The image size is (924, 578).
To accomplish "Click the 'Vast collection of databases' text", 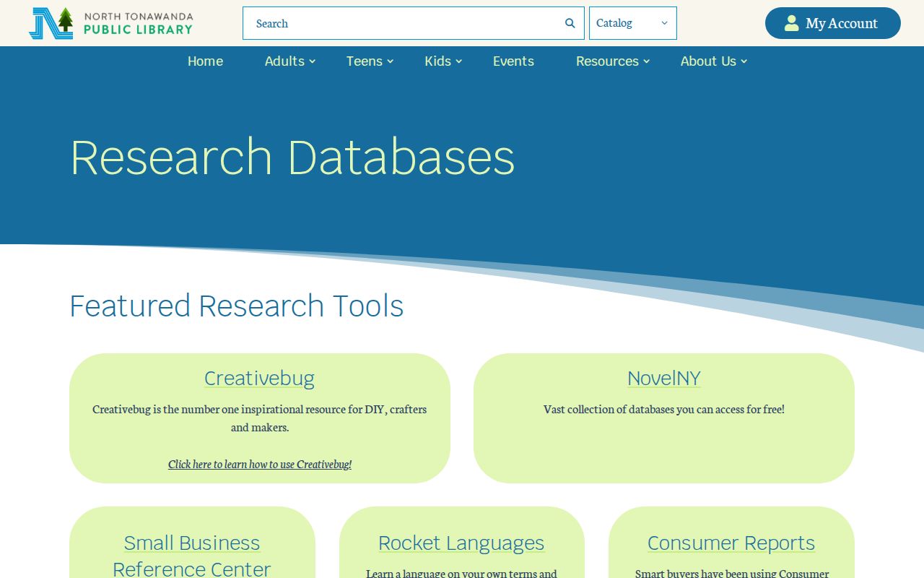I will [x=664, y=409].
